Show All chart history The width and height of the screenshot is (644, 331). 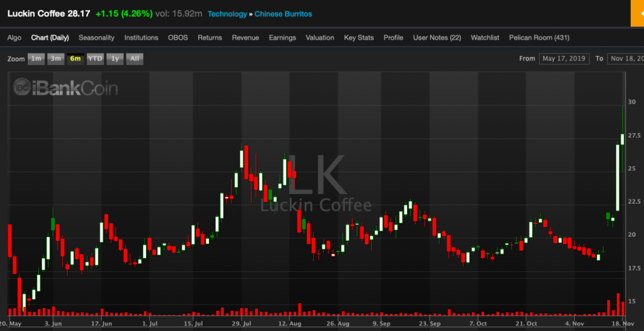coord(135,59)
